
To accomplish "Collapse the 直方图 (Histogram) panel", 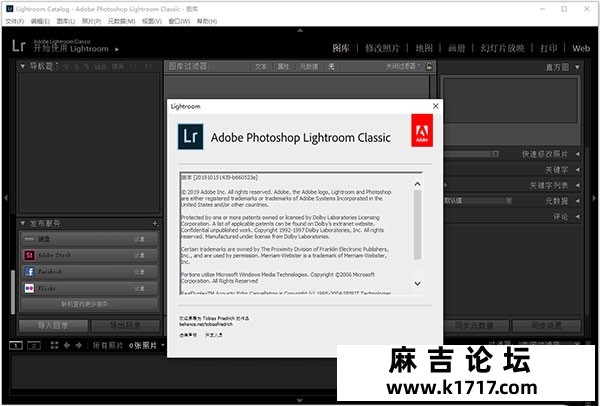I will pyautogui.click(x=577, y=67).
